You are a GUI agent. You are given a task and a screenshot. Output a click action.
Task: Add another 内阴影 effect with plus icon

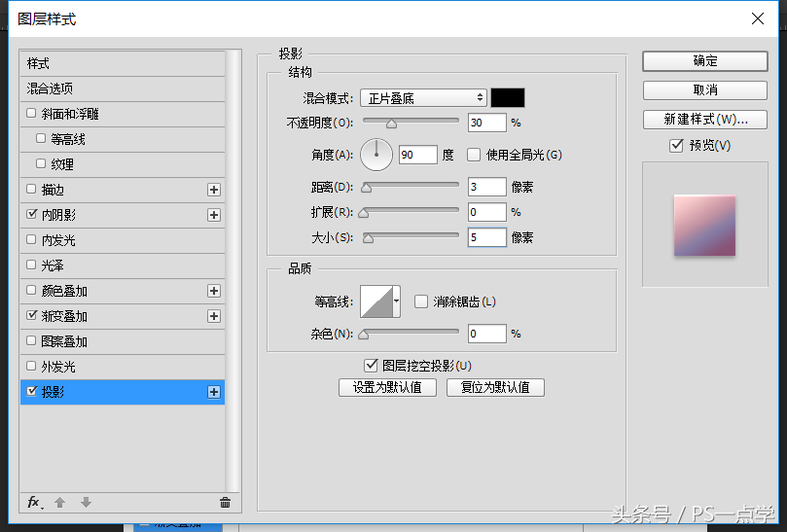[x=214, y=215]
